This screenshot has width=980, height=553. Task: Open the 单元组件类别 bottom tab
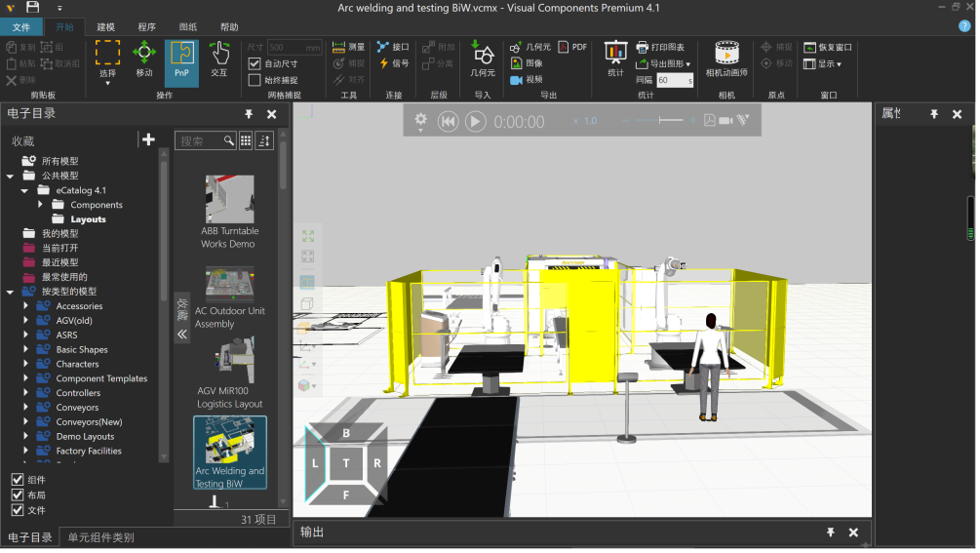(x=100, y=537)
